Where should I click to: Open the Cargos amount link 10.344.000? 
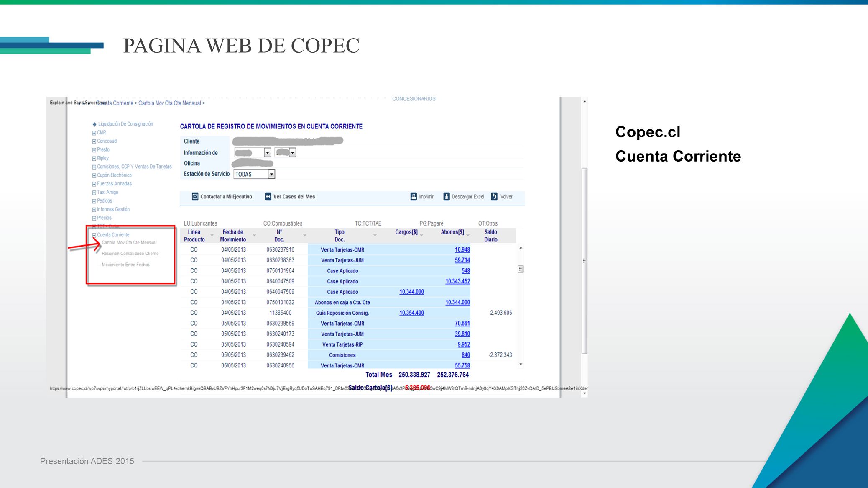pyautogui.click(x=411, y=292)
